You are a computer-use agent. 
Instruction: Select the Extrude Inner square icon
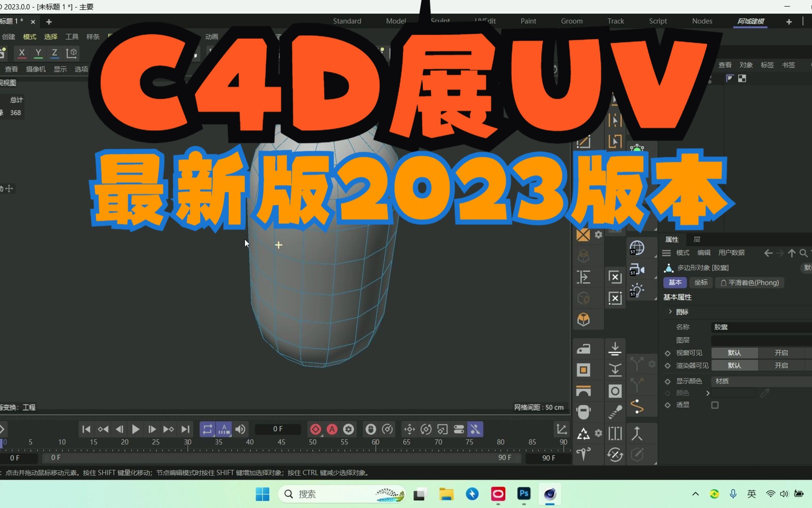[584, 370]
